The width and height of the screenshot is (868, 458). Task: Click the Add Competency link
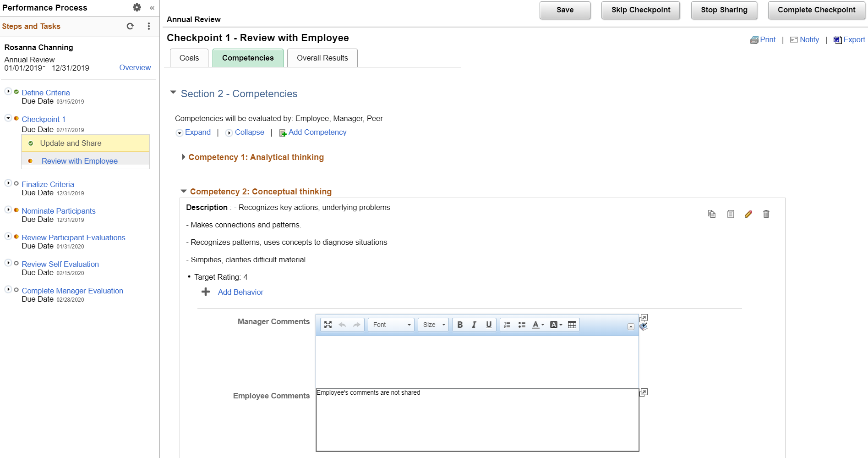(317, 132)
